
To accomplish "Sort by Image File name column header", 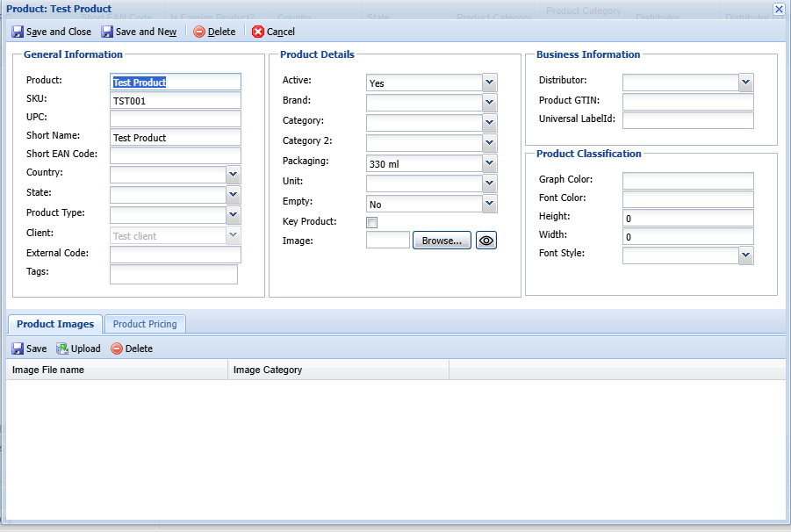I will 117,370.
